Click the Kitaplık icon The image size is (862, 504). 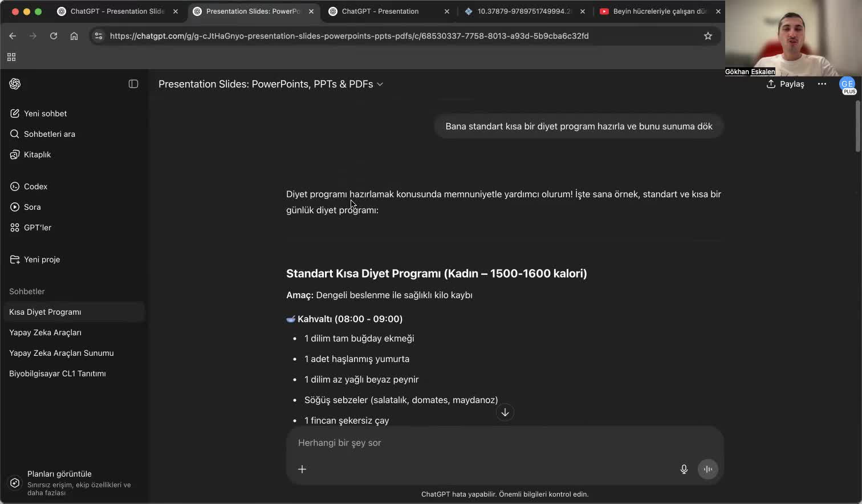click(x=15, y=155)
